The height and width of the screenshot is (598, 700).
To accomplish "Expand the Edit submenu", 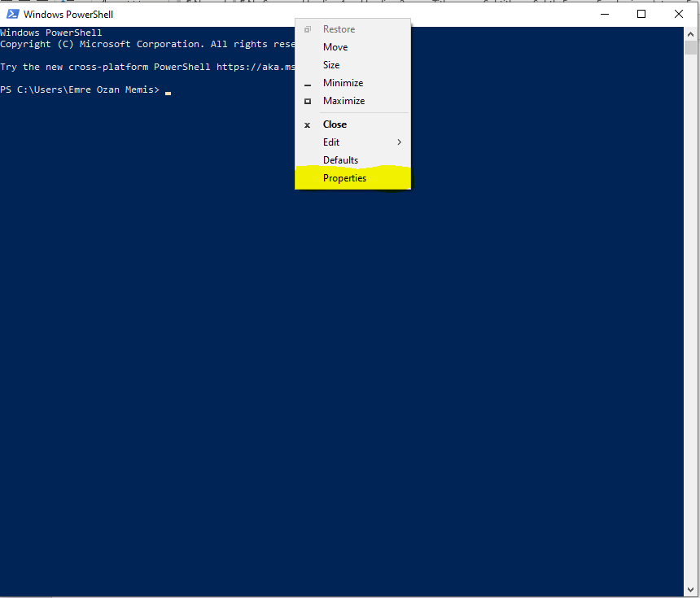I will coord(352,142).
